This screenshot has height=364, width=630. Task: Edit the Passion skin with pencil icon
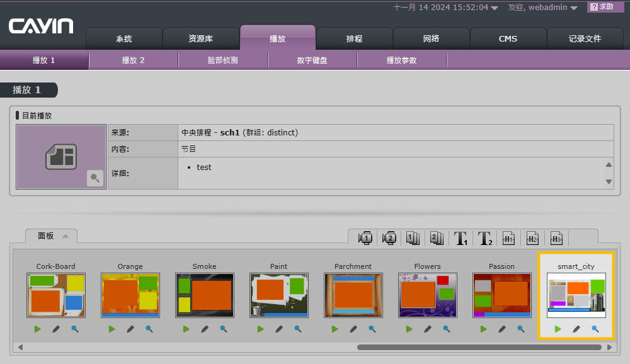pos(502,329)
